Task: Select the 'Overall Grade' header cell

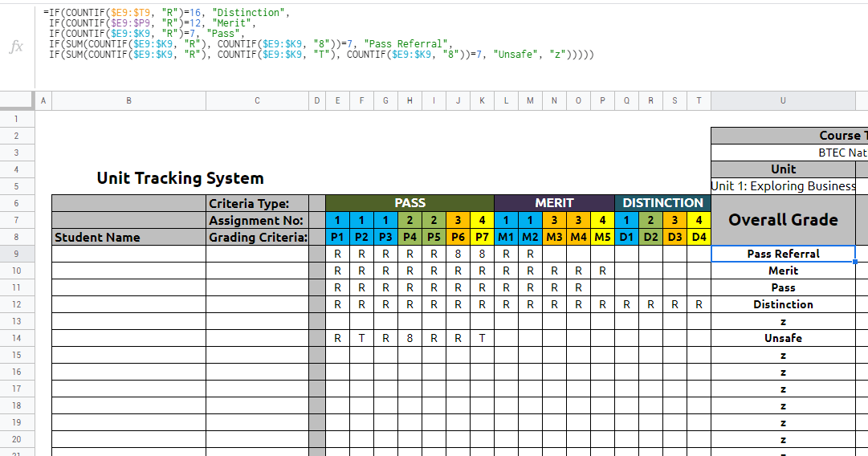Action: tap(783, 220)
